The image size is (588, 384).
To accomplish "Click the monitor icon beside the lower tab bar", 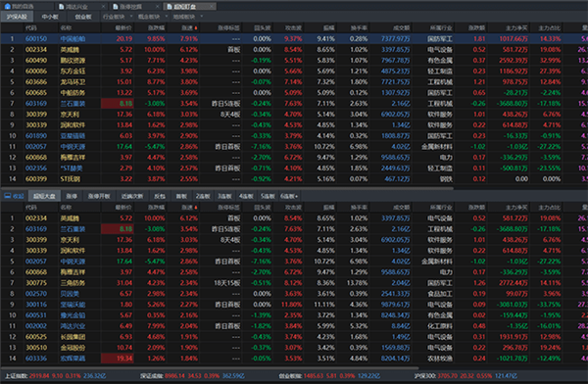I will click(x=8, y=196).
